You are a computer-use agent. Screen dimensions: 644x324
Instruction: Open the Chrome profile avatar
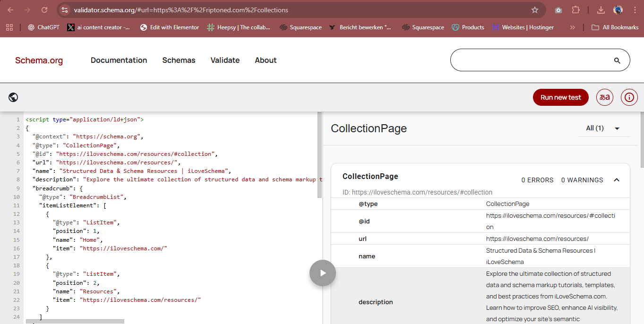point(618,10)
